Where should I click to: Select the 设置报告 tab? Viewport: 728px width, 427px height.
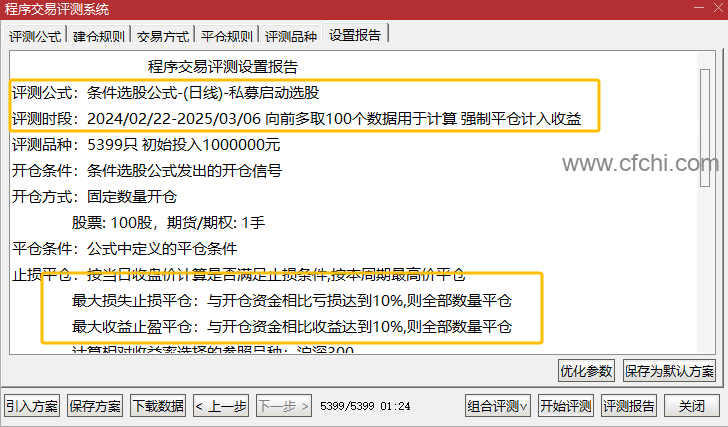pyautogui.click(x=355, y=34)
